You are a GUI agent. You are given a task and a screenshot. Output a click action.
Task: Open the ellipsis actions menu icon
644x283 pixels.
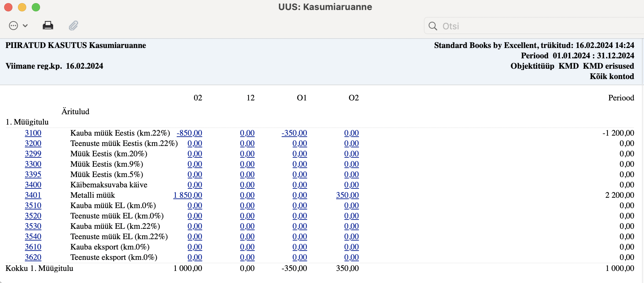point(13,26)
